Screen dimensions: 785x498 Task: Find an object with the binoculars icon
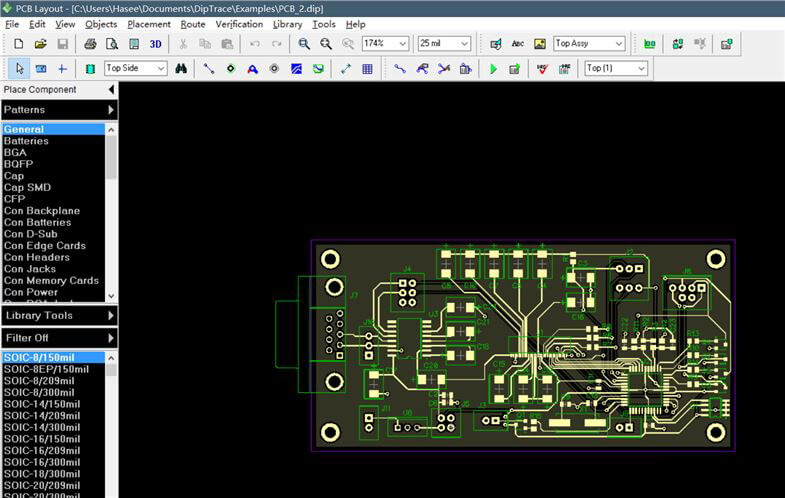click(181, 69)
